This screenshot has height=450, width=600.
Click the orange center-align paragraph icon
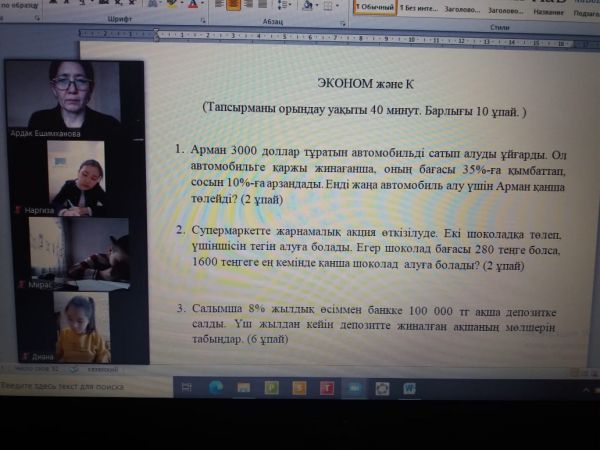[233, 5]
